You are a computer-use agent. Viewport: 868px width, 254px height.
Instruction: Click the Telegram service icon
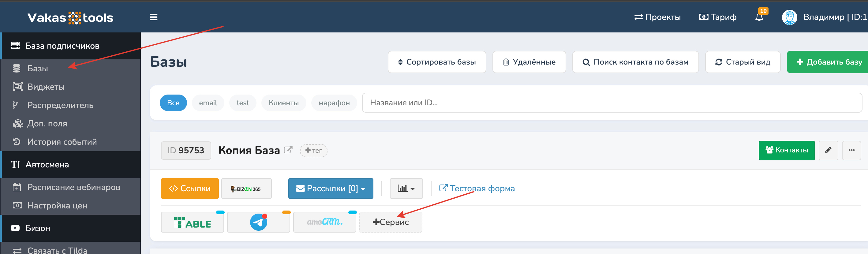coord(258,222)
